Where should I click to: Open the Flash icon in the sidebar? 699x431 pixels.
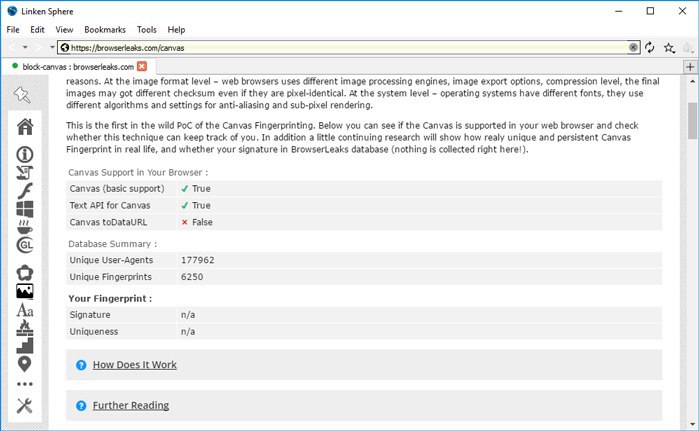[x=25, y=191]
